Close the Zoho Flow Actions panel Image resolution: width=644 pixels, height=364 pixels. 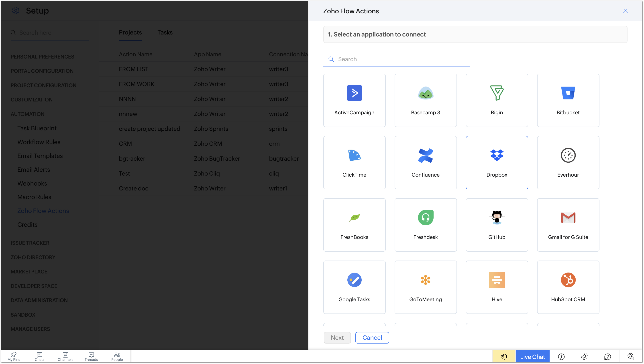(625, 11)
